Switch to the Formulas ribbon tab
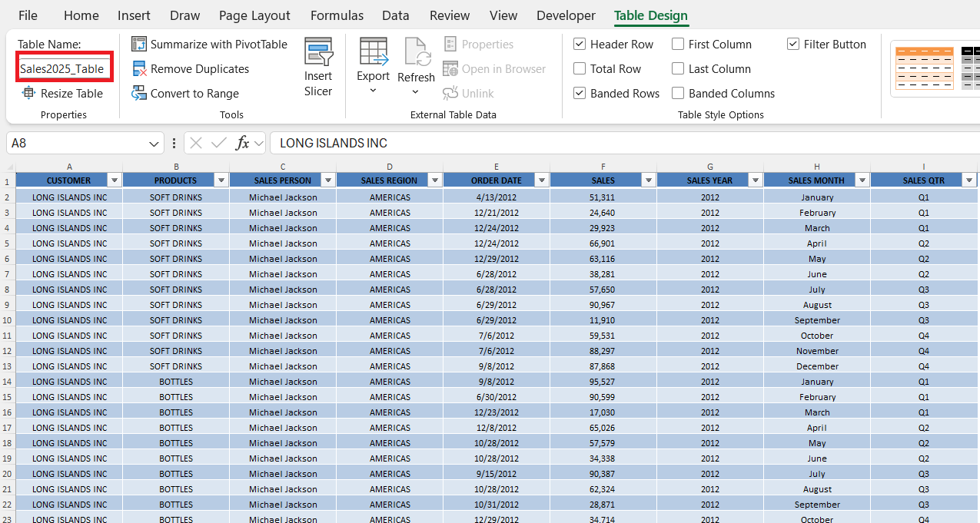980x523 pixels. 337,15
